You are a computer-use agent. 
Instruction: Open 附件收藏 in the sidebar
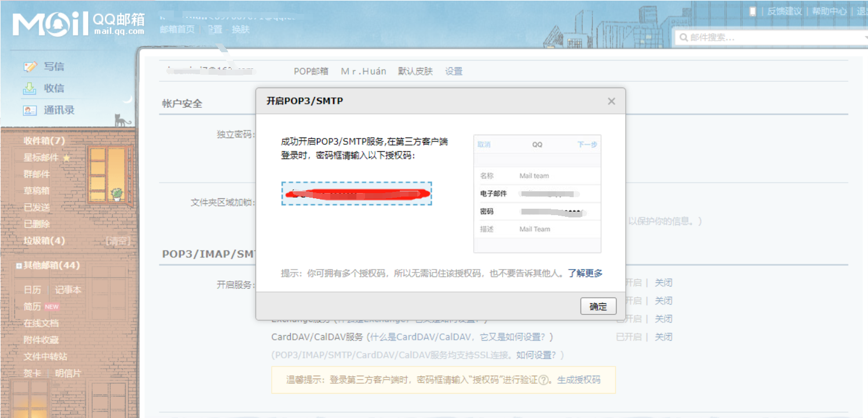(41, 340)
